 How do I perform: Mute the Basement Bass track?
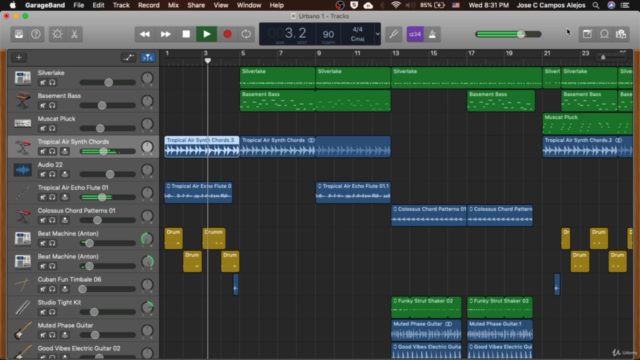pyautogui.click(x=42, y=105)
